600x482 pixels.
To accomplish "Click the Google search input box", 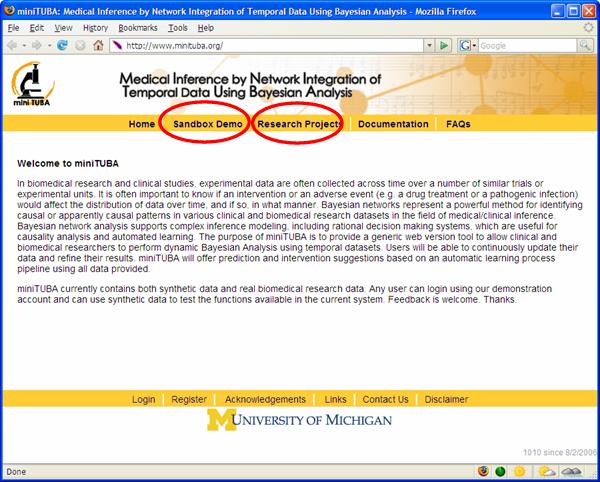I will pos(527,46).
